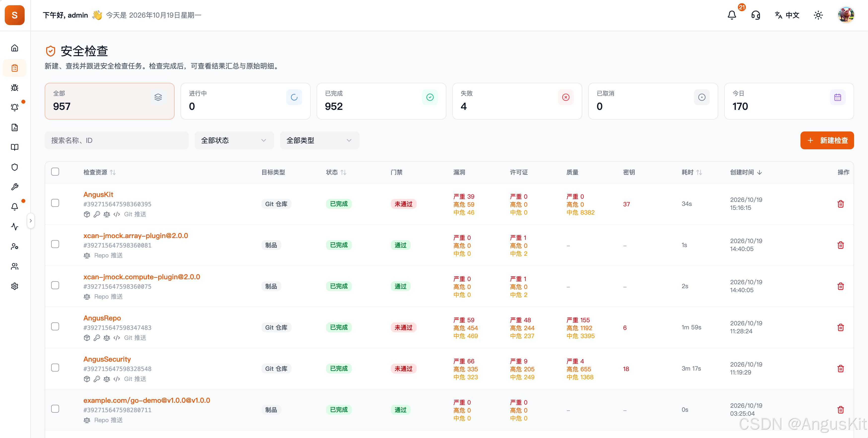Open the alarm siren icon in sidebar
868x438 pixels.
point(14,107)
